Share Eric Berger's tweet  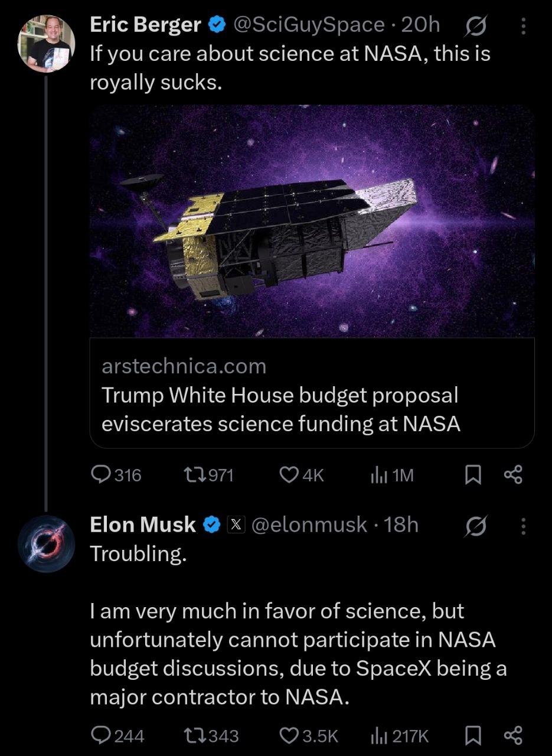pos(513,475)
